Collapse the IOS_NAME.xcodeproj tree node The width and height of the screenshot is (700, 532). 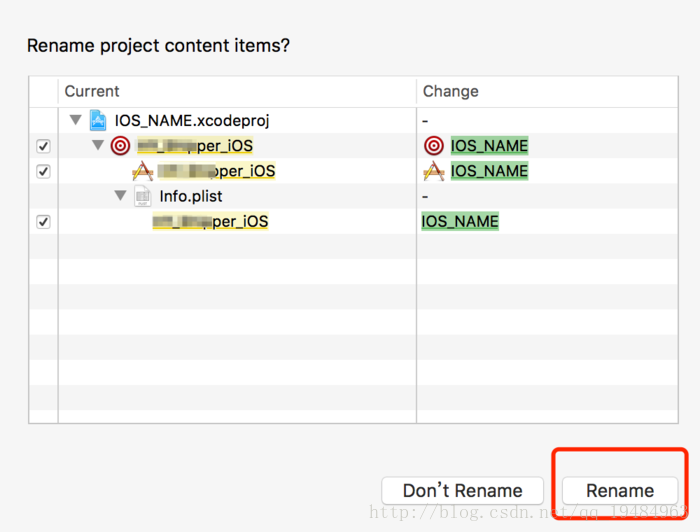tap(75, 121)
